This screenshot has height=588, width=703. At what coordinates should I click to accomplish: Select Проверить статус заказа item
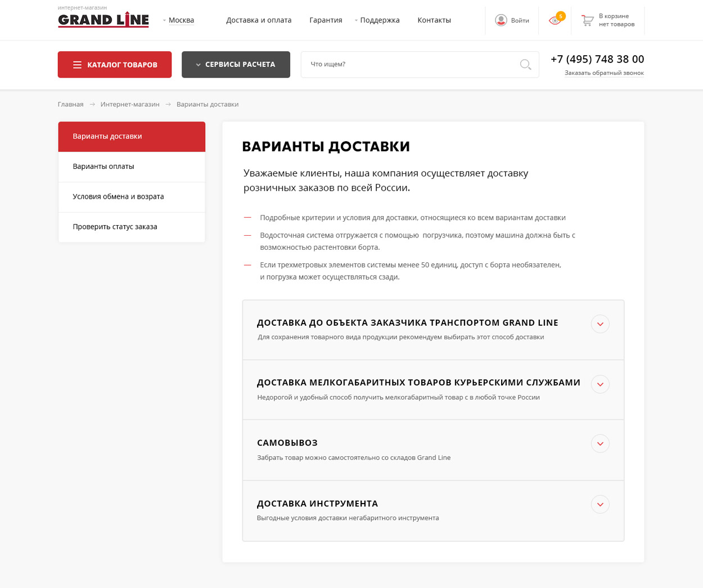(x=132, y=227)
